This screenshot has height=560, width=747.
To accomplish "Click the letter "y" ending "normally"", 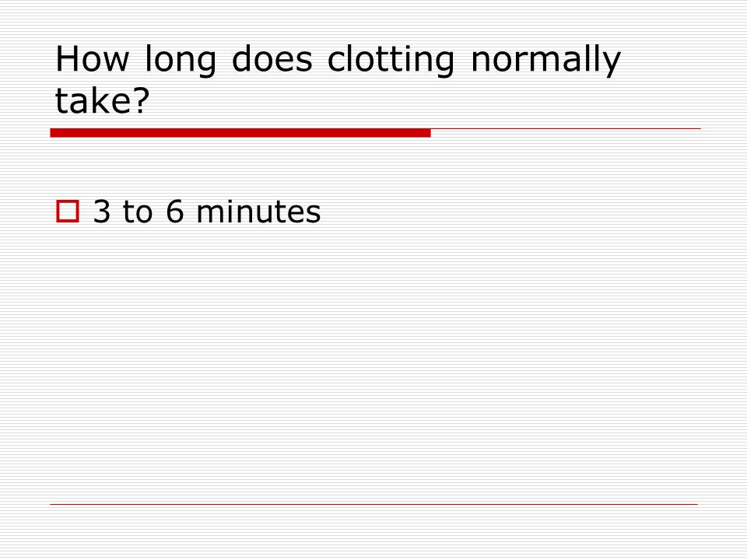I will (612, 65).
